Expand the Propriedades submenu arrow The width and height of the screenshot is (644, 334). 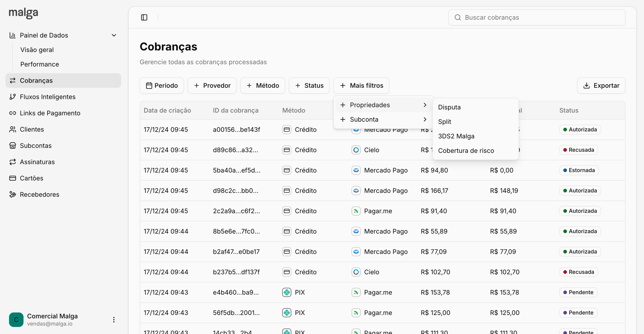(x=425, y=105)
